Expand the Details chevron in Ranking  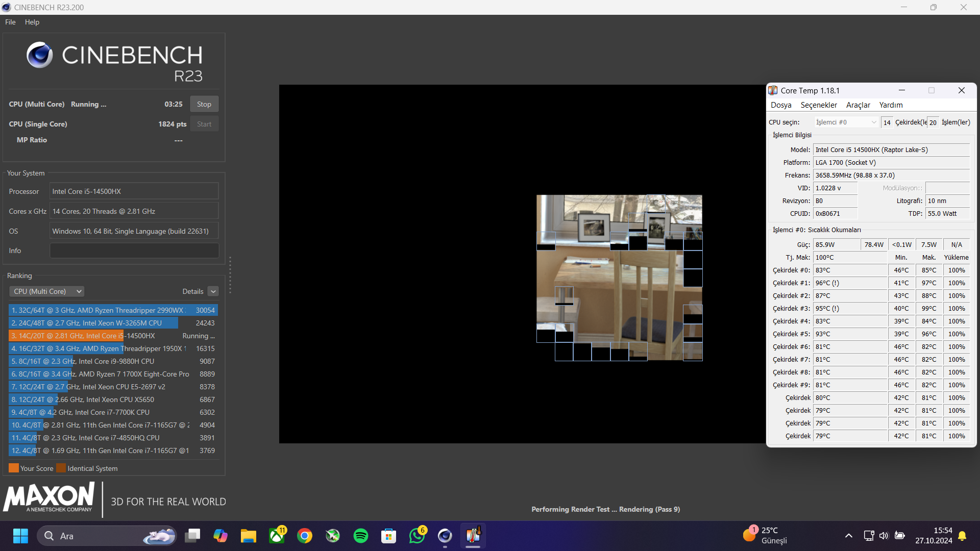213,291
